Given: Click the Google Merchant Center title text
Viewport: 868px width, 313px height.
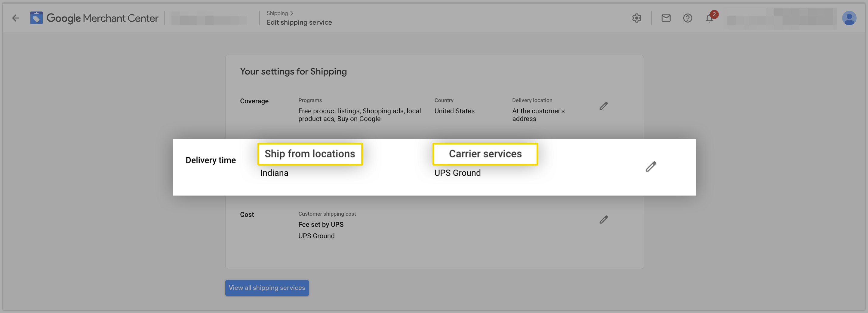Looking at the screenshot, I should pos(103,18).
